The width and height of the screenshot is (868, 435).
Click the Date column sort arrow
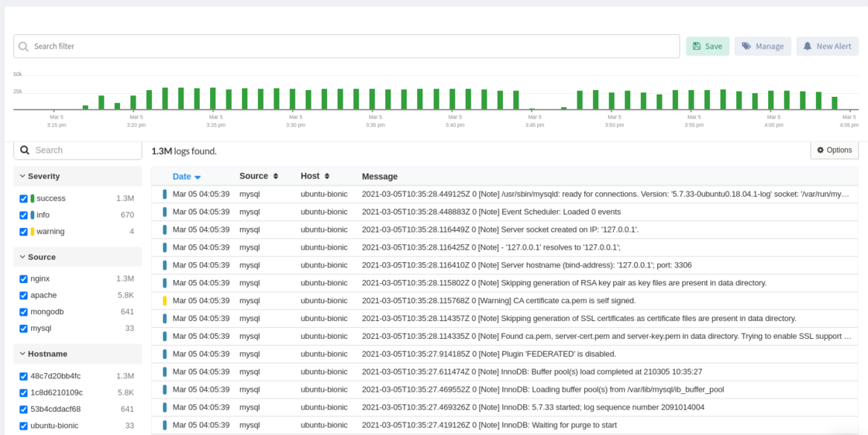point(198,178)
